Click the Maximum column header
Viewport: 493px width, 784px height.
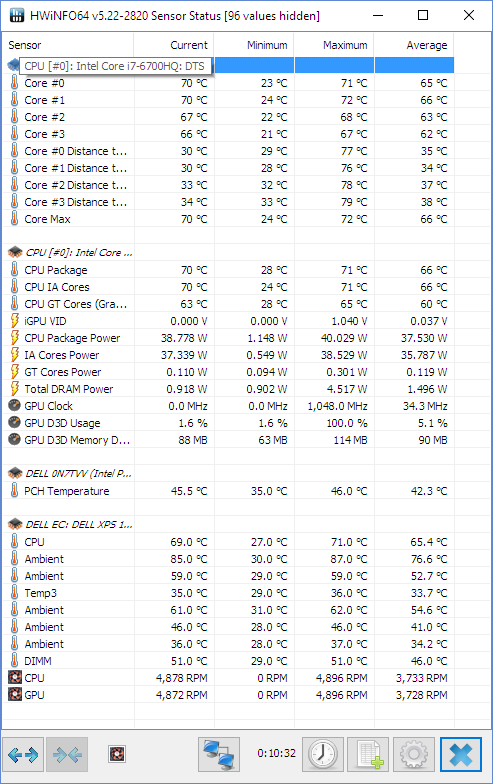[x=334, y=46]
